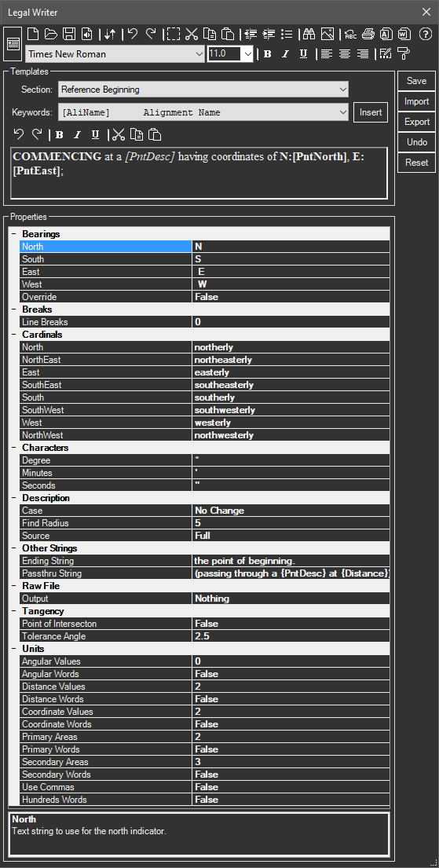This screenshot has height=868, width=439.
Task: Click the sort up-down arrows icon
Action: [x=110, y=35]
